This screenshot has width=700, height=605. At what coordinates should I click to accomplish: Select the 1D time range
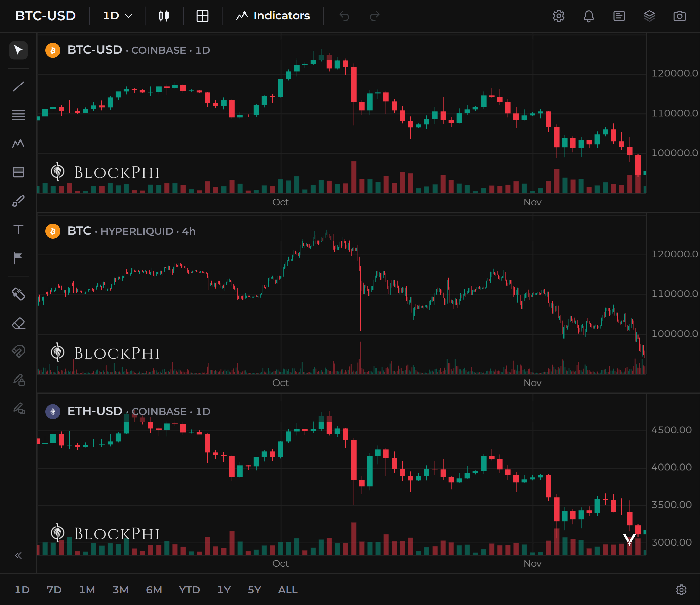(22, 590)
